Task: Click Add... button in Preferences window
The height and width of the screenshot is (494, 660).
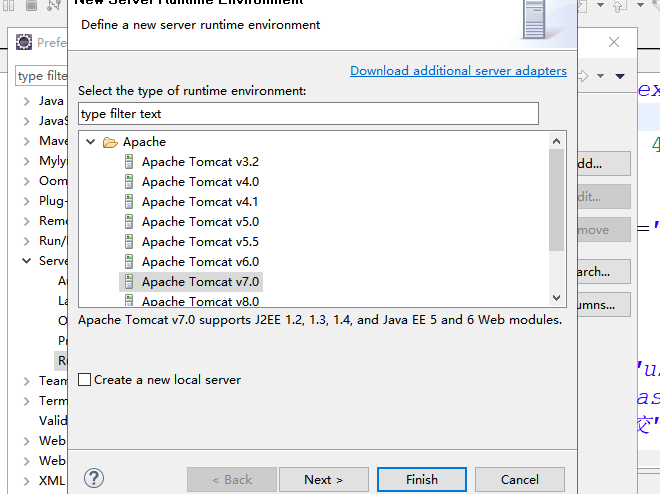Action: click(604, 164)
